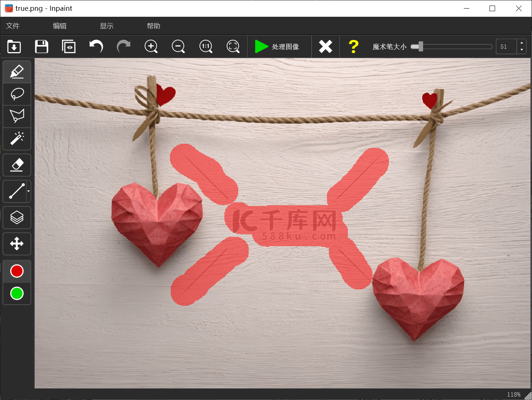This screenshot has width=532, height=400.
Task: Click the 魔术笔大小 size slider track
Action: coord(451,47)
